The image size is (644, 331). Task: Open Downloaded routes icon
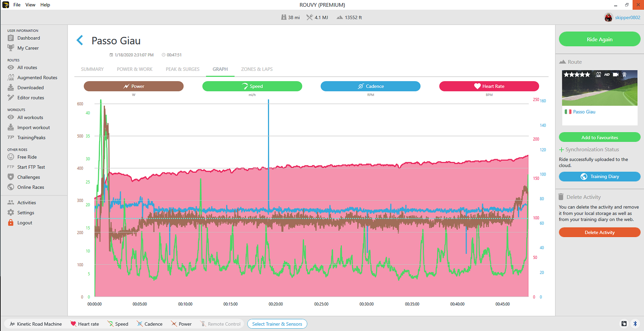pyautogui.click(x=11, y=88)
